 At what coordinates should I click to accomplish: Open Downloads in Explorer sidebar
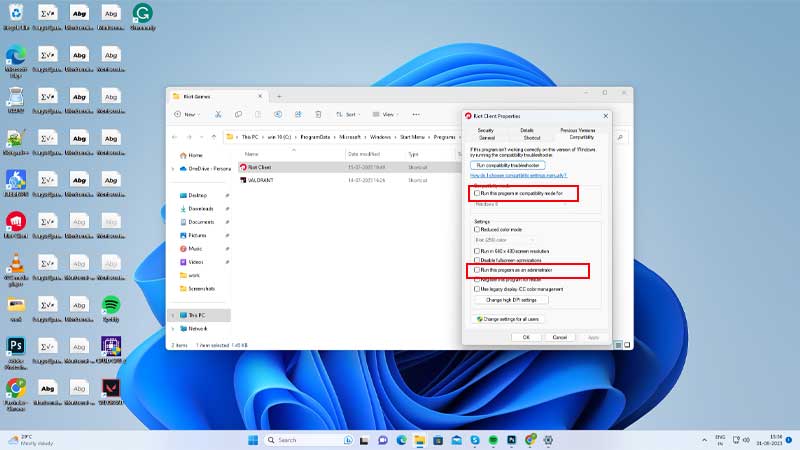click(201, 209)
